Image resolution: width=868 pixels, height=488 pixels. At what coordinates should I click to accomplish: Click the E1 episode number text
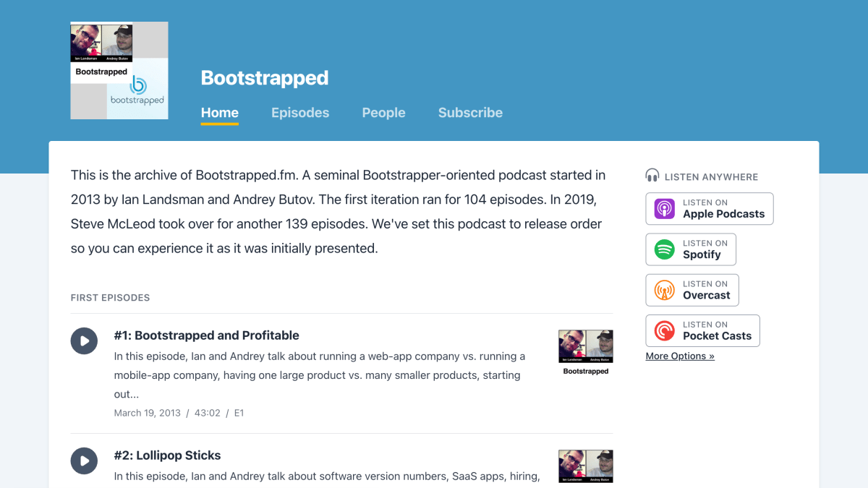click(239, 413)
